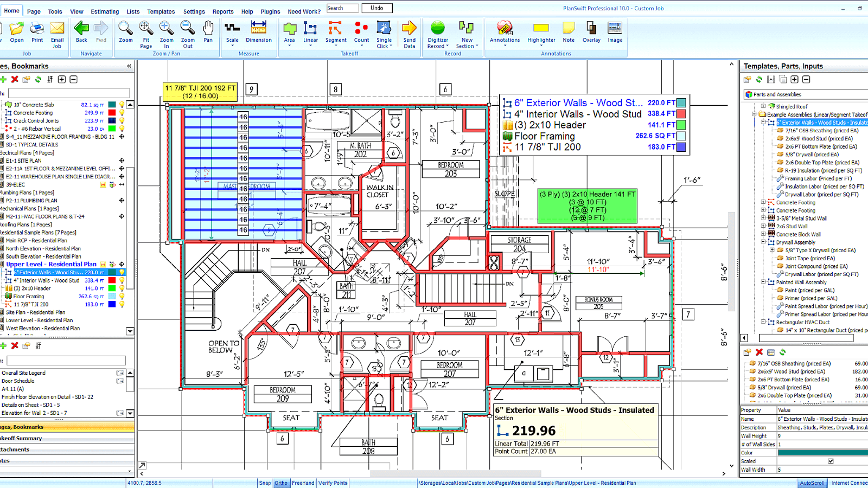Toggle visibility bulb for Floor Framing
This screenshot has width=868, height=488.
[122, 297]
